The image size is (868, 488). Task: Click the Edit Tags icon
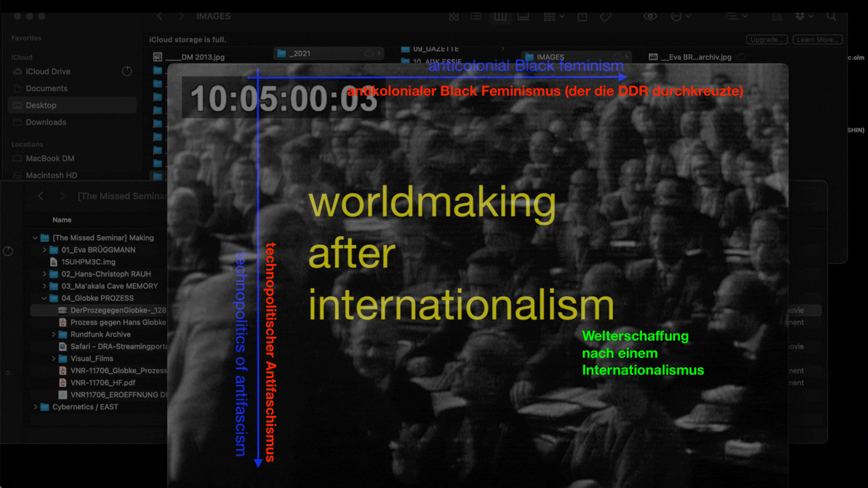[x=605, y=17]
